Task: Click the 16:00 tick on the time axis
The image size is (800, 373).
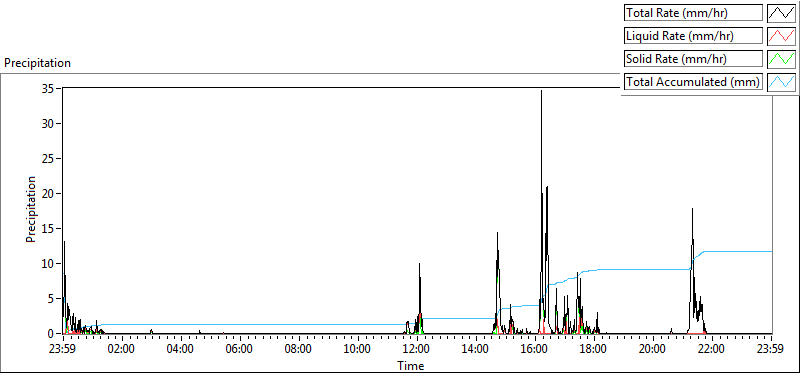Action: (x=535, y=350)
